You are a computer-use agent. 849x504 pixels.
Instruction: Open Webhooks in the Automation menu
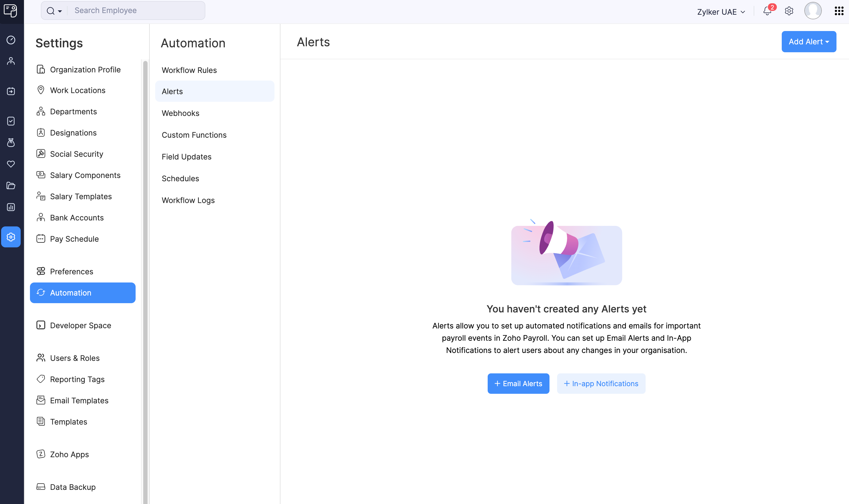pyautogui.click(x=181, y=113)
